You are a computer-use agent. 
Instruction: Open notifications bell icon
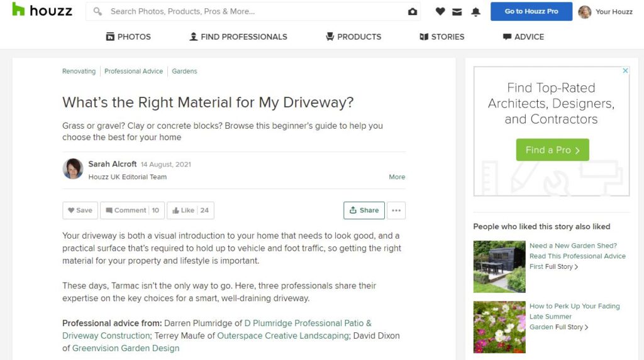point(475,12)
